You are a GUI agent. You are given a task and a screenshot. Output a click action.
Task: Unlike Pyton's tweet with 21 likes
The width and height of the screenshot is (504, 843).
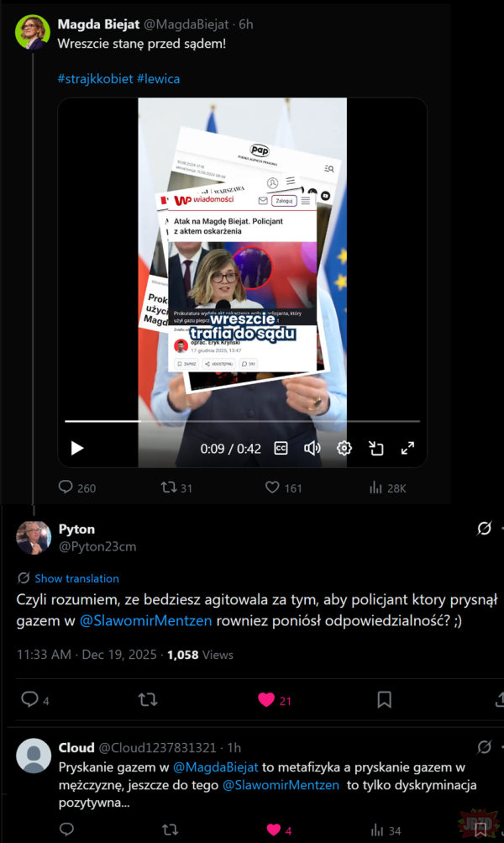pos(266,699)
